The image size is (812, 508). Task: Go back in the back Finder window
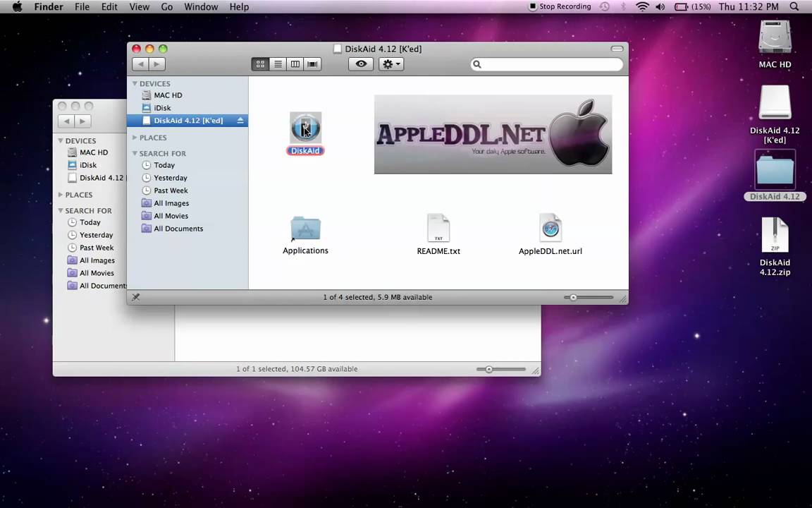(x=66, y=121)
